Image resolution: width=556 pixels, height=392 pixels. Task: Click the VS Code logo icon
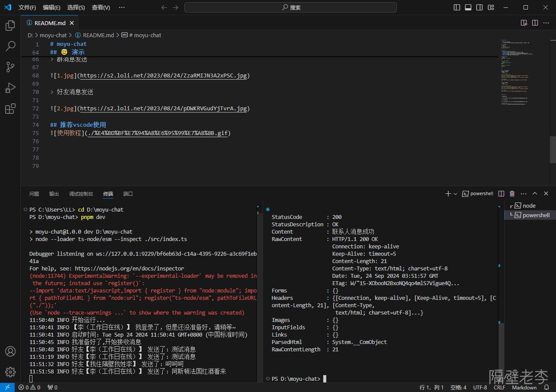(8, 7)
